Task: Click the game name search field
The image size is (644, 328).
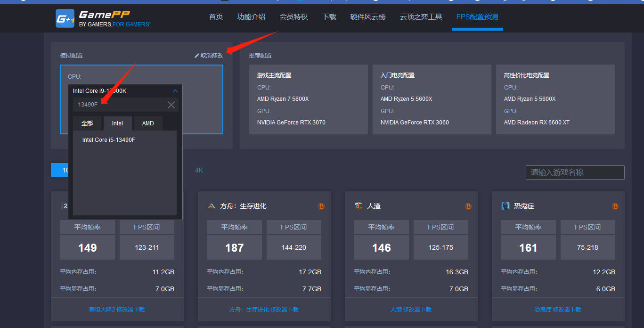Action: [575, 172]
